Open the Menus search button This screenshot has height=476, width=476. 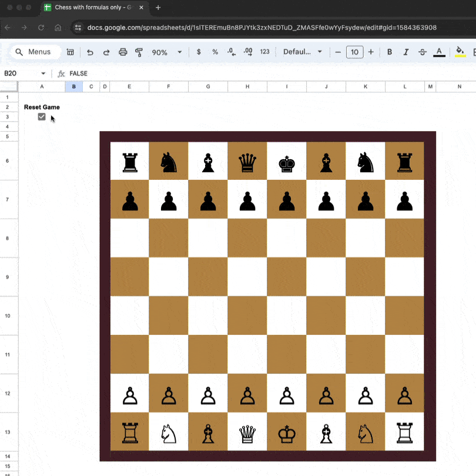tap(35, 52)
